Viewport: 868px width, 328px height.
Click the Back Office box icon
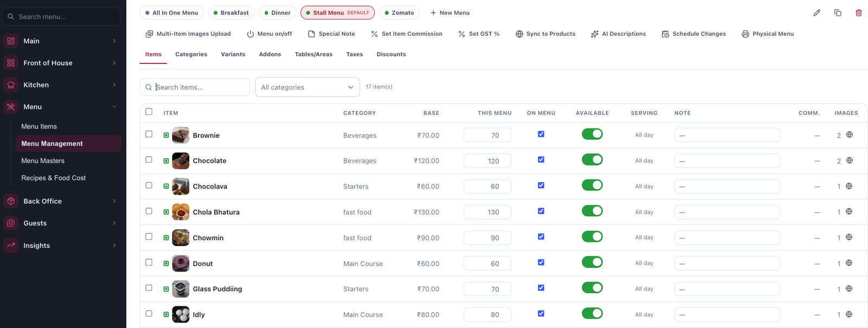tap(11, 201)
